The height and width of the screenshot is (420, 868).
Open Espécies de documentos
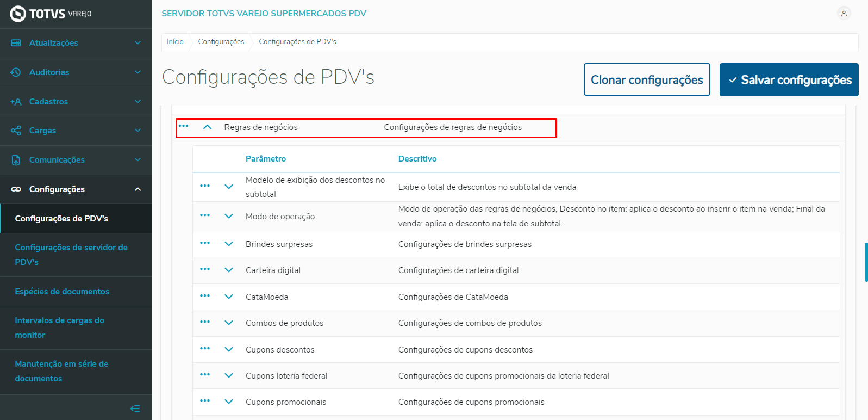point(76,292)
